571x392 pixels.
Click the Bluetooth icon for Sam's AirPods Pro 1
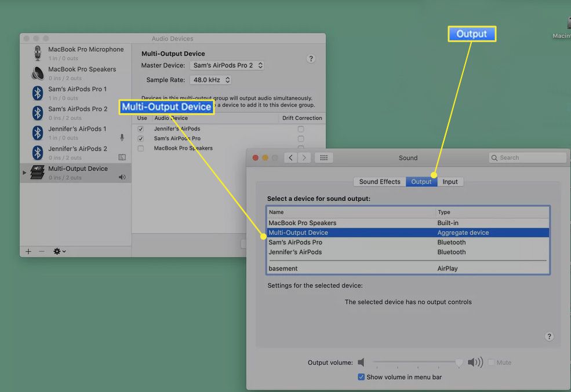click(38, 93)
